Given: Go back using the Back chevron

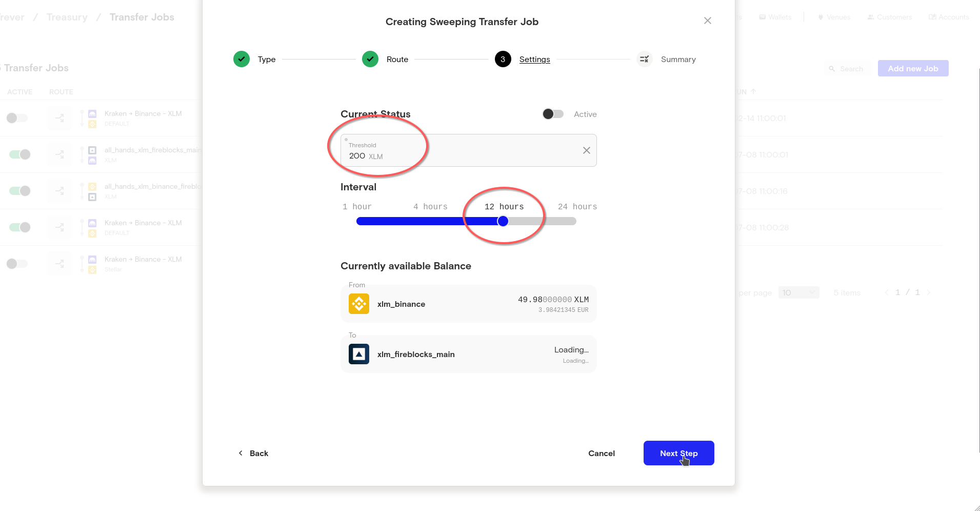Looking at the screenshot, I should point(241,453).
